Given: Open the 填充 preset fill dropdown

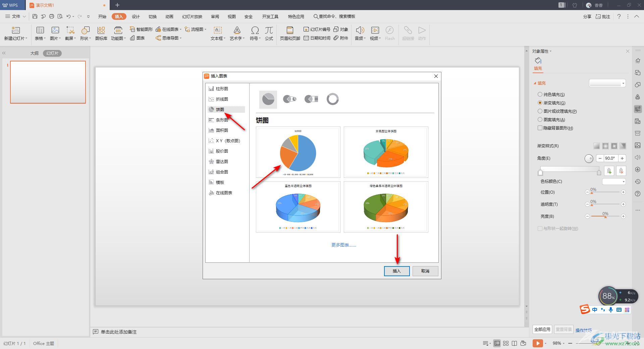Looking at the screenshot, I should [607, 83].
